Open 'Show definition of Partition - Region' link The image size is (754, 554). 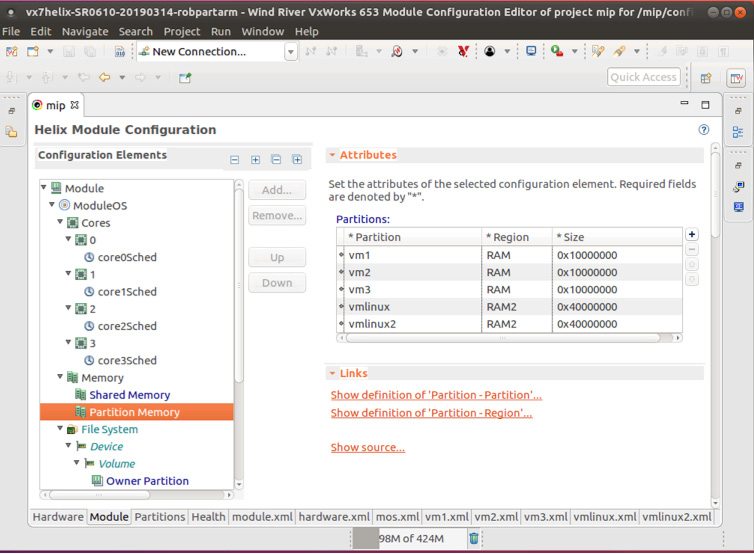(431, 413)
